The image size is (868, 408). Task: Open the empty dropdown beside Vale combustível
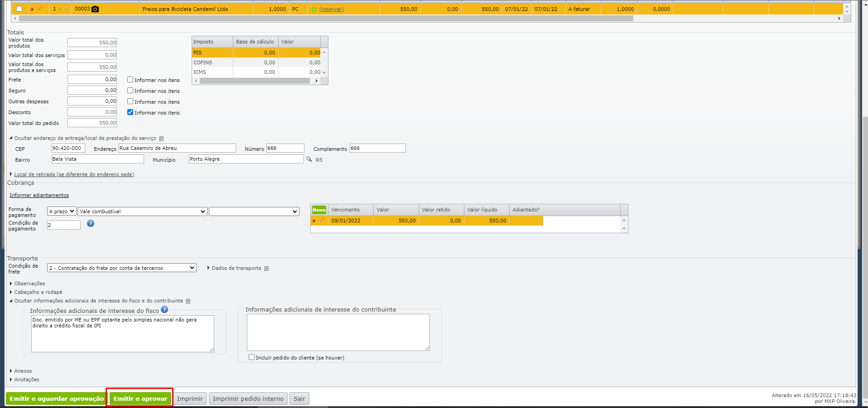[254, 211]
